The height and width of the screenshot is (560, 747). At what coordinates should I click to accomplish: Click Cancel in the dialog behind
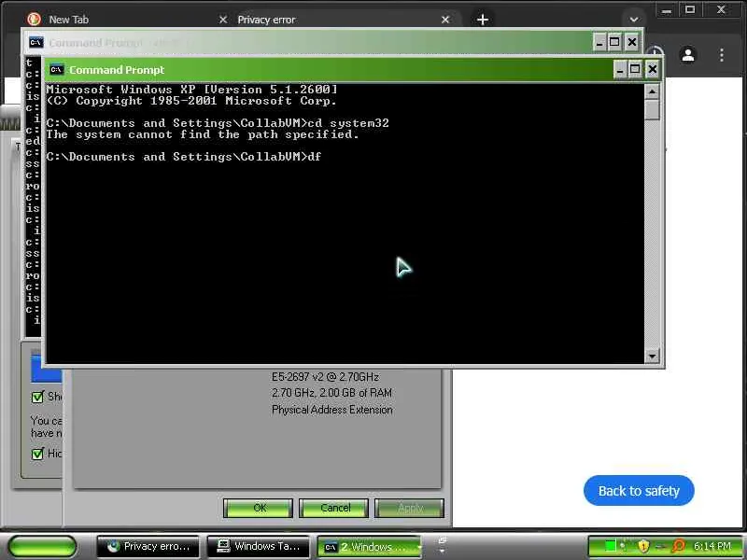333,508
